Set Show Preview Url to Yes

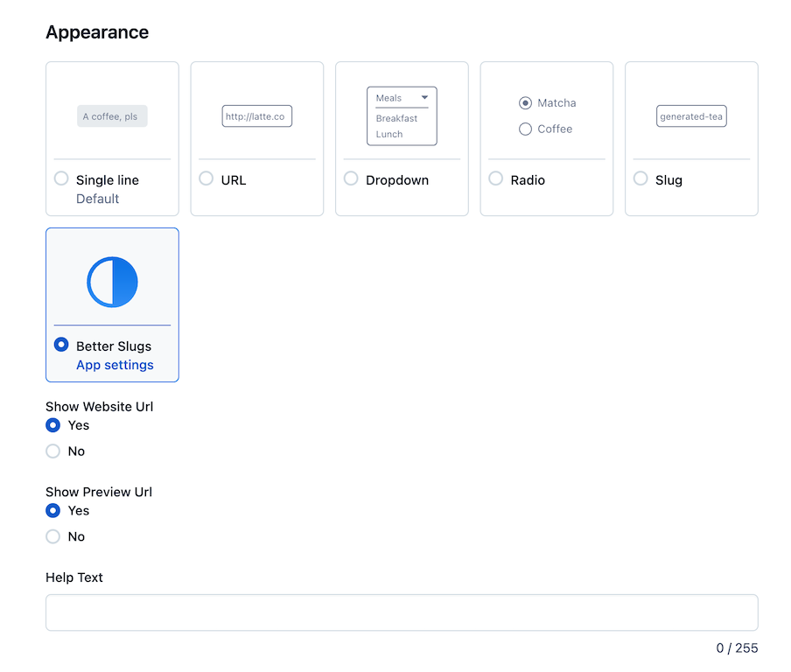[x=53, y=510]
